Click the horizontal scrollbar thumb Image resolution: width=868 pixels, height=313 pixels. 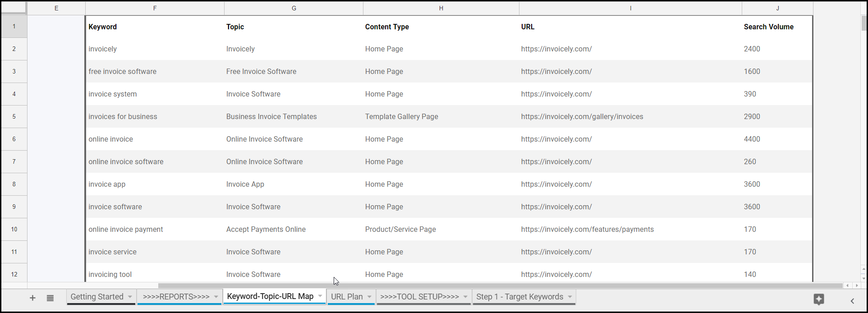point(500,285)
